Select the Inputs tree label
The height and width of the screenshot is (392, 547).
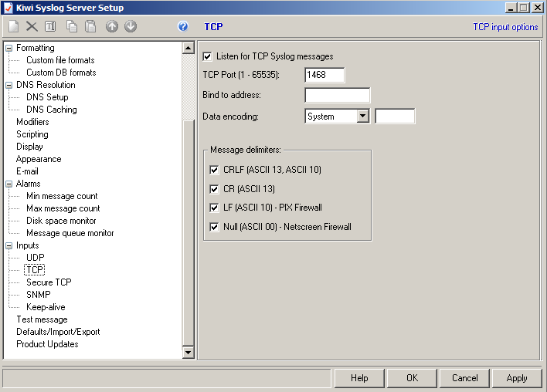point(27,245)
